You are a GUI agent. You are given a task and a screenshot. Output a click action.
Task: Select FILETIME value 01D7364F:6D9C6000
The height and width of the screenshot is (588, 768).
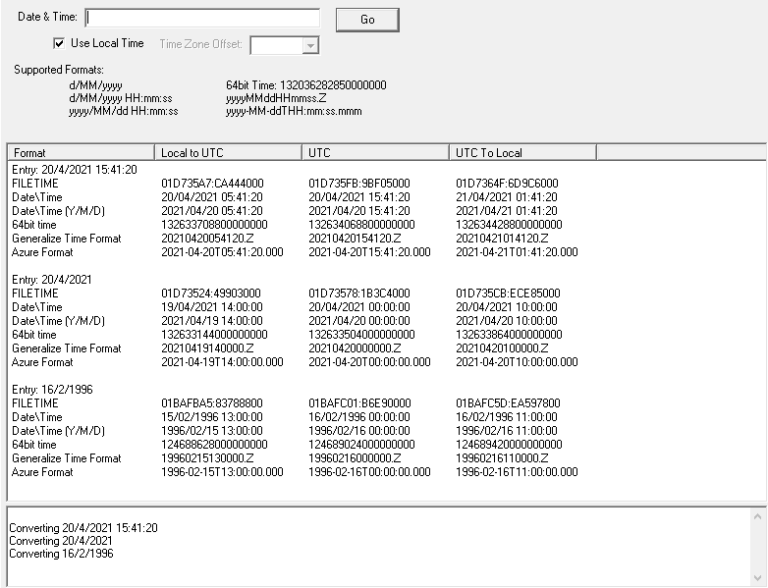pos(507,183)
